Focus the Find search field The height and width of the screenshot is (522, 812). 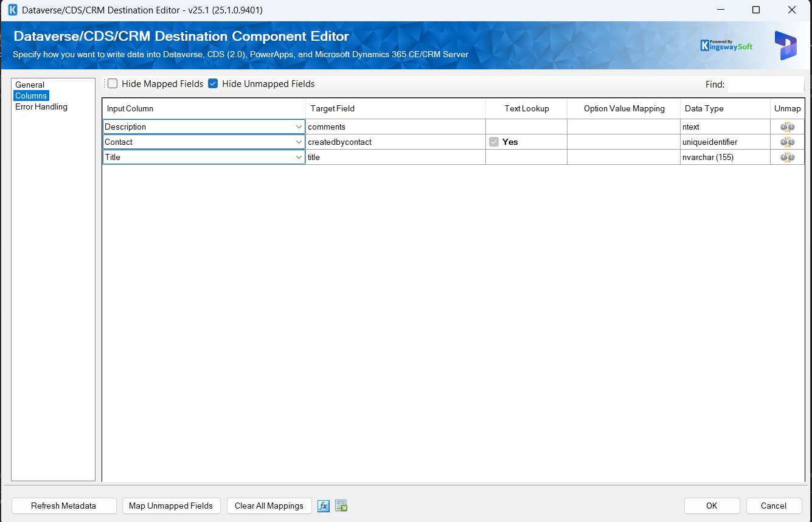tap(765, 85)
